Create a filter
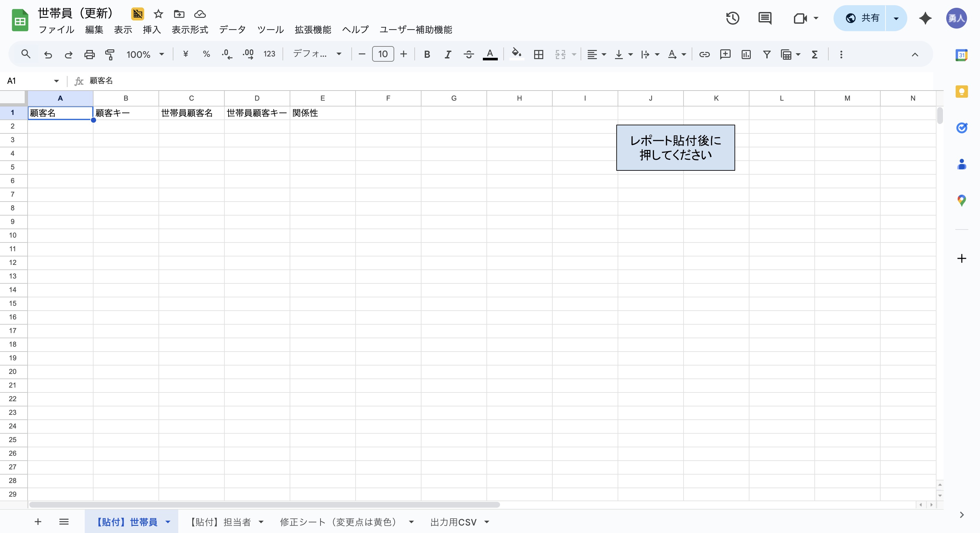Screen dimensions: 980x533 tap(767, 54)
